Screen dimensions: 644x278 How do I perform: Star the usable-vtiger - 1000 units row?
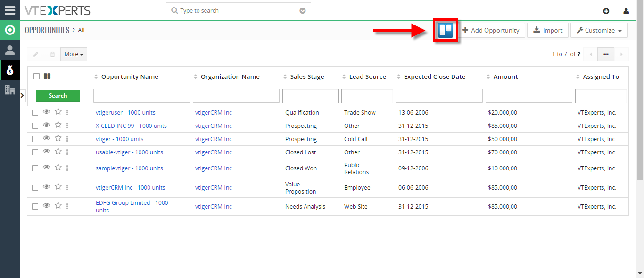tap(58, 152)
